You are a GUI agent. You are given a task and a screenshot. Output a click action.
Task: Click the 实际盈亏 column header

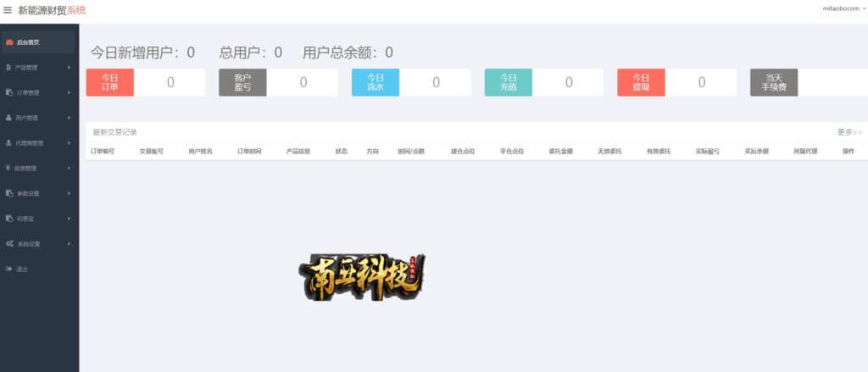tap(708, 151)
